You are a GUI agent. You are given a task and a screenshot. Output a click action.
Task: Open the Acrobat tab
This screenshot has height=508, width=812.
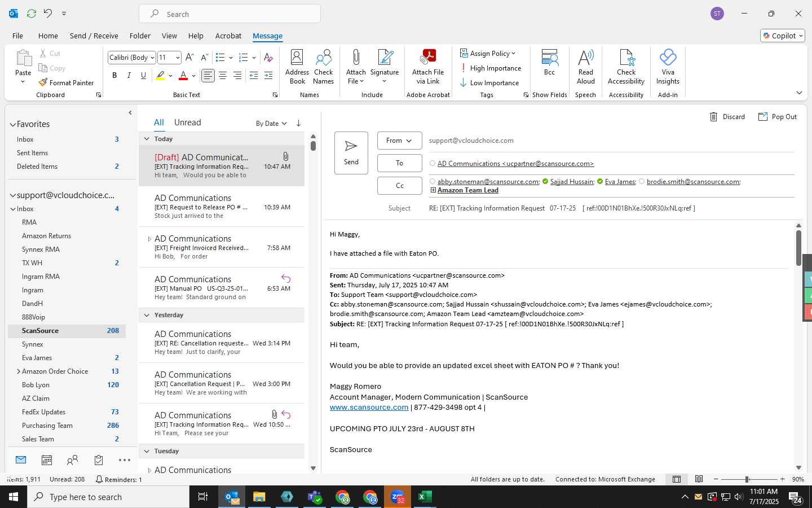(x=228, y=36)
